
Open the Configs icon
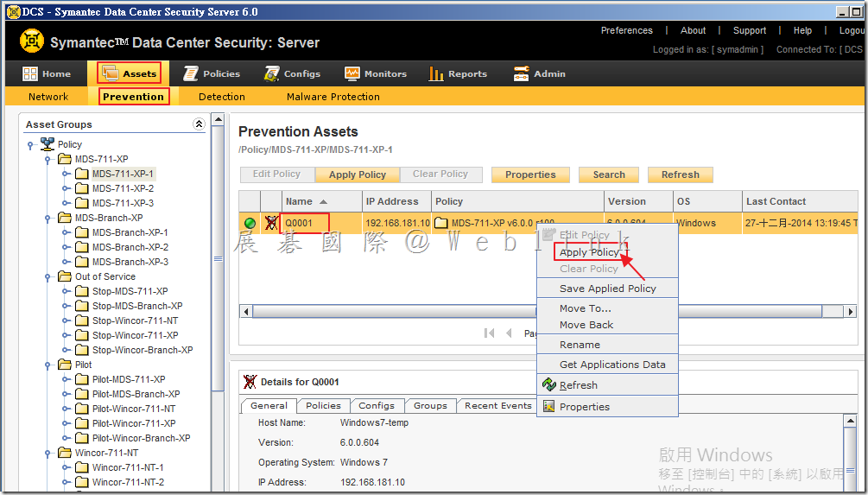(x=271, y=73)
